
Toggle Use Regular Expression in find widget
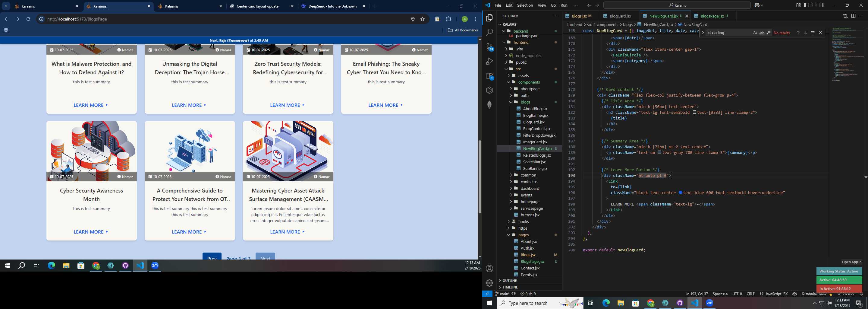pyautogui.click(x=769, y=33)
